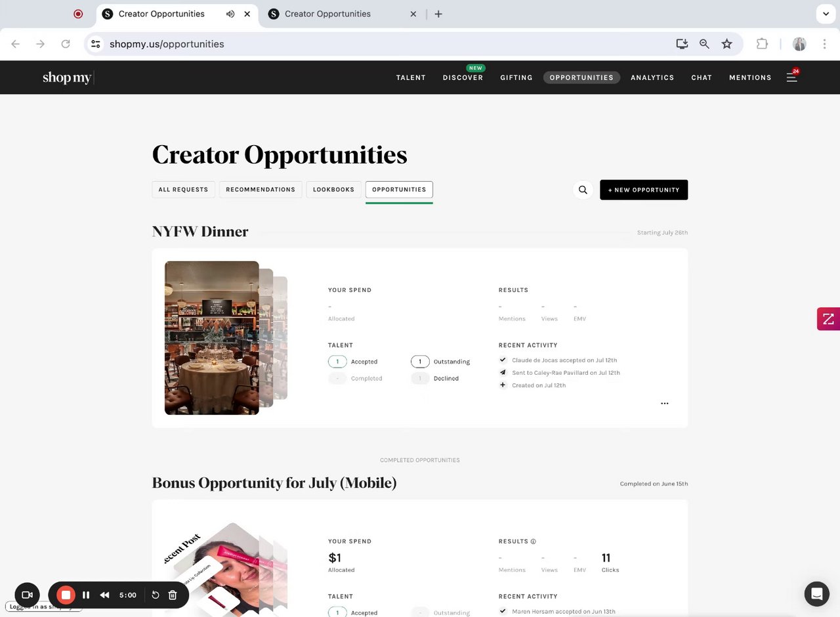Select the All Requests tab
The height and width of the screenshot is (617, 840).
point(183,190)
